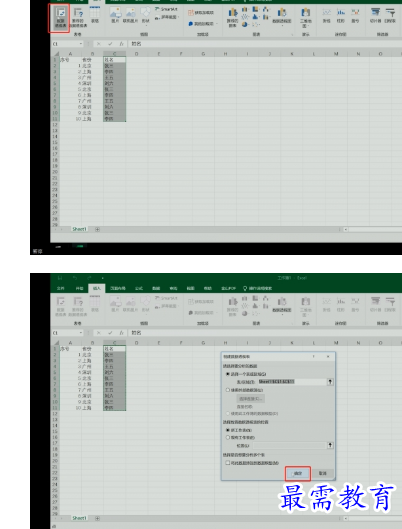Click Cancel in the Create PivotTable dialog
This screenshot has height=529, width=402.
(323, 474)
